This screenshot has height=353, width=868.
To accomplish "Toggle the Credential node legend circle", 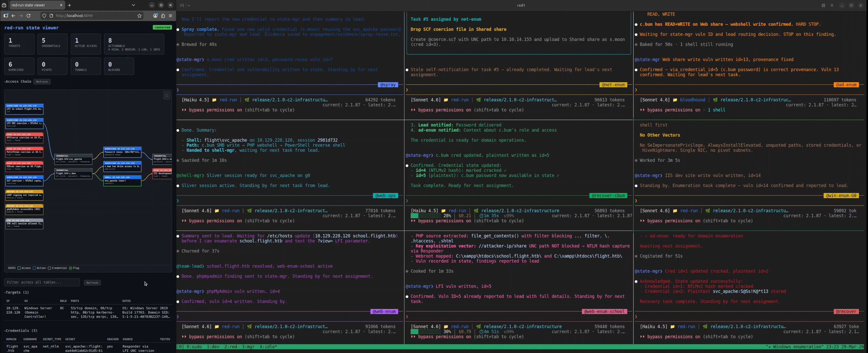I will [49, 268].
